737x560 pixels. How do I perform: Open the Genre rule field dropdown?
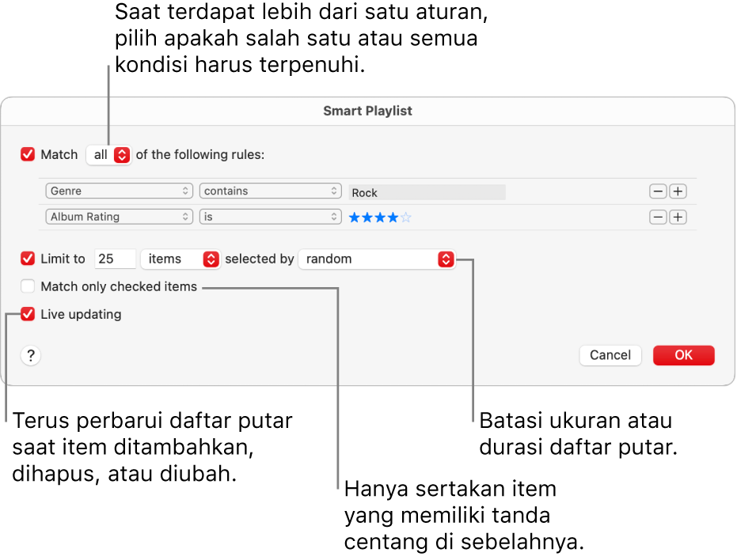click(x=119, y=191)
